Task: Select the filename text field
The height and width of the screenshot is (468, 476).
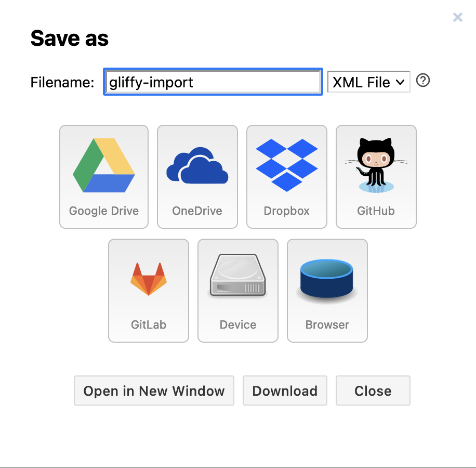Action: point(213,82)
